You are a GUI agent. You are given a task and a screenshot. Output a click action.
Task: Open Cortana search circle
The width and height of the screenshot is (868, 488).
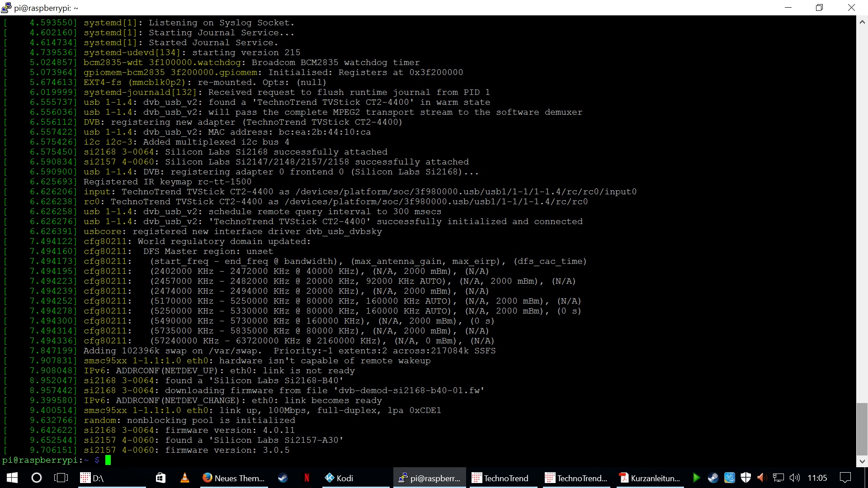(x=37, y=478)
